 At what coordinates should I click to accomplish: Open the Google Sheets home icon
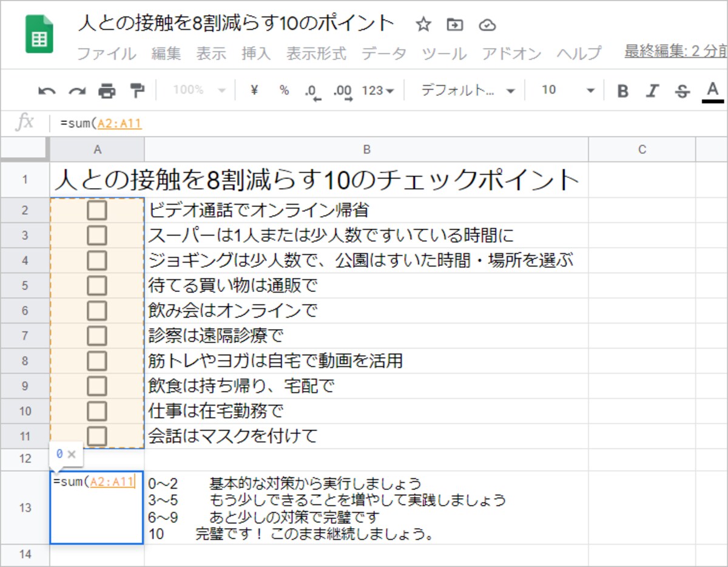pyautogui.click(x=39, y=35)
